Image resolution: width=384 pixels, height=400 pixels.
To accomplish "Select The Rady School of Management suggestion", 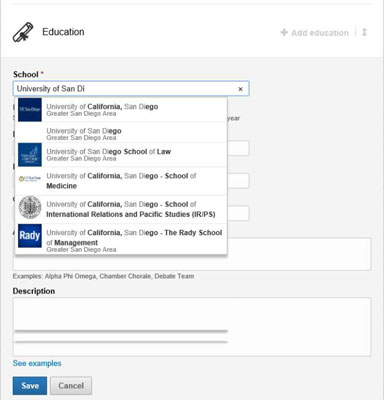I will 121,239.
